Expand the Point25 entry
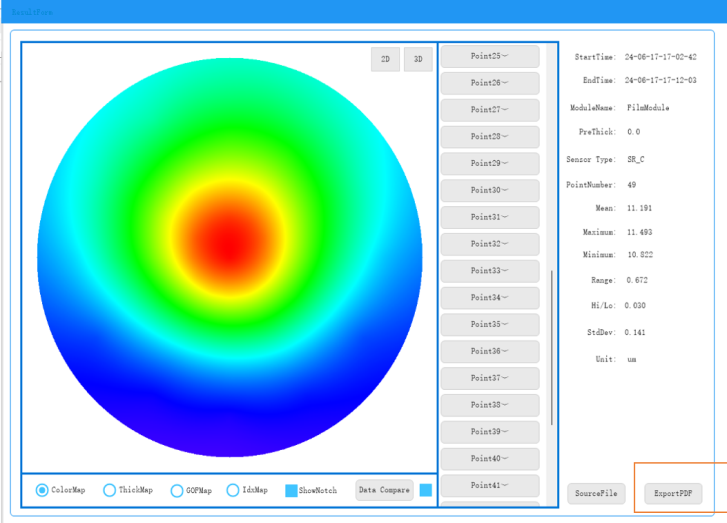 click(490, 56)
